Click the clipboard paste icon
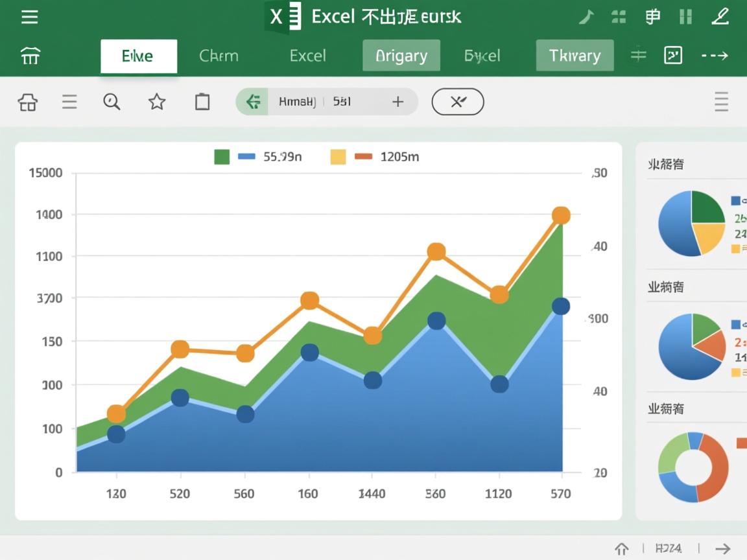The height and width of the screenshot is (560, 747). (x=202, y=102)
